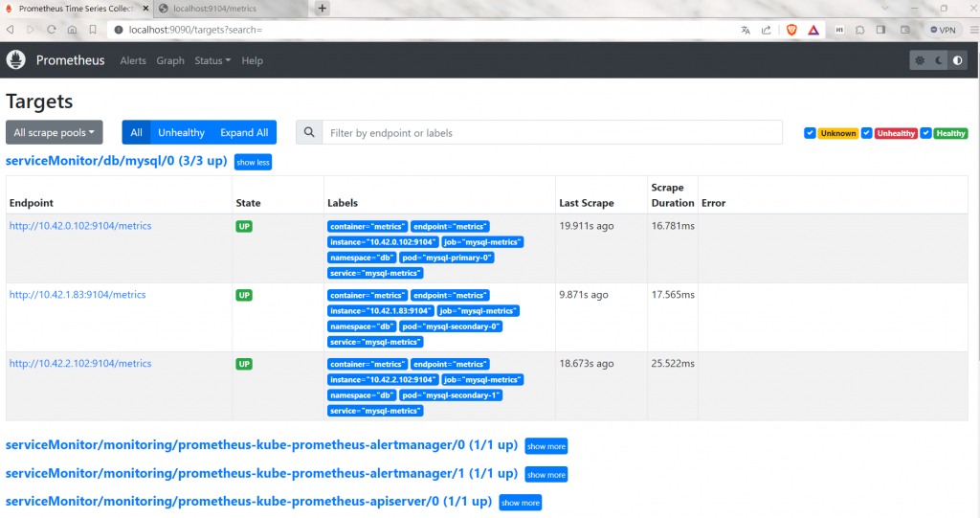Open the Alerts nav item
The width and height of the screenshot is (980, 518).
point(133,60)
